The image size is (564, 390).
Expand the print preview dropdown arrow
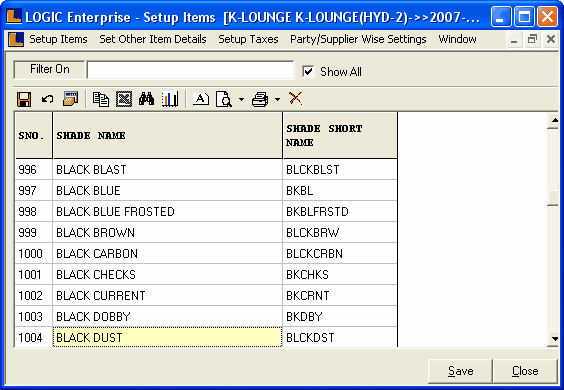coord(241,99)
